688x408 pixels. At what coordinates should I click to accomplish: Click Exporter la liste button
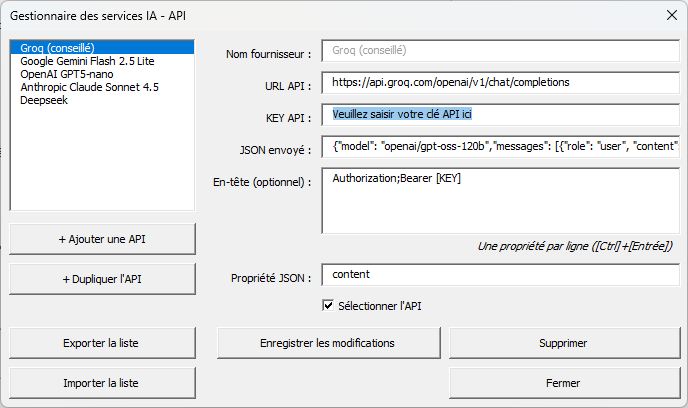click(x=100, y=343)
